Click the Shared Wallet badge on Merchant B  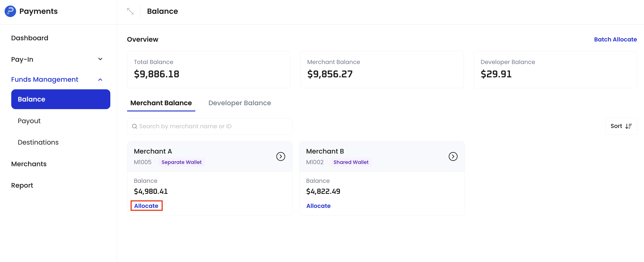[351, 162]
